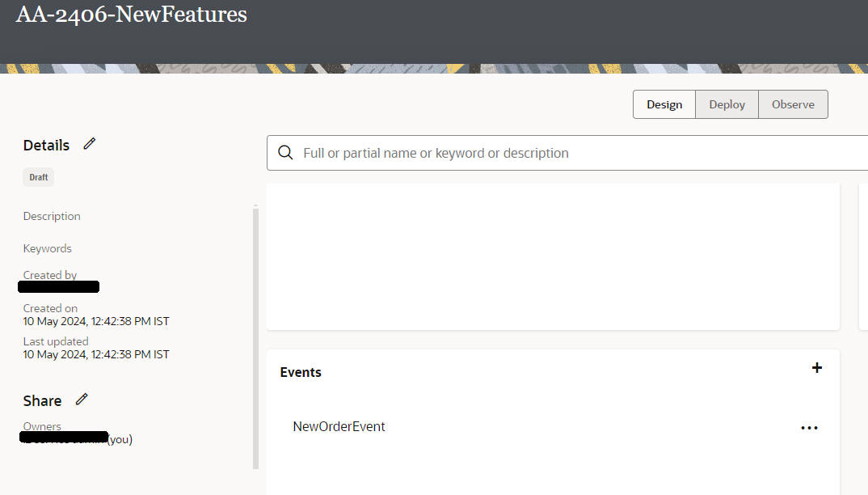868x495 pixels.
Task: Open the NewOrderEvent event
Action: click(x=339, y=426)
